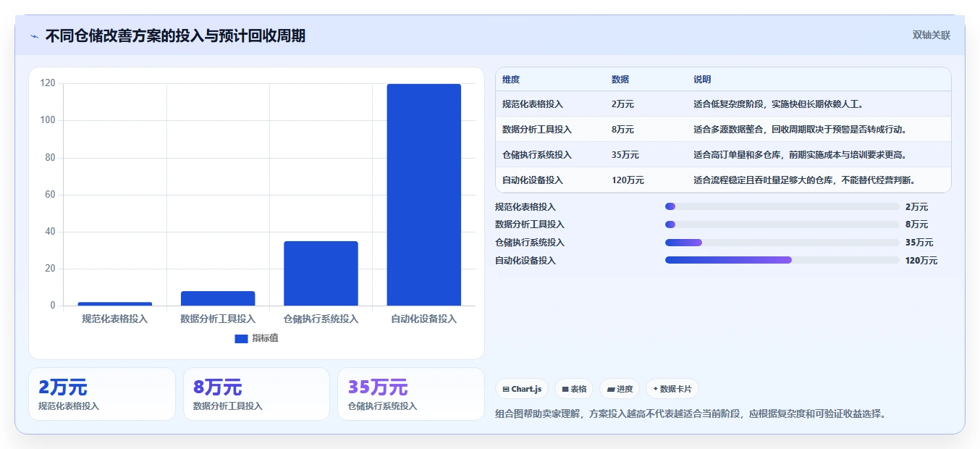Click the 35万元 progress value label
Screen dimensions: 980x449
click(x=918, y=243)
